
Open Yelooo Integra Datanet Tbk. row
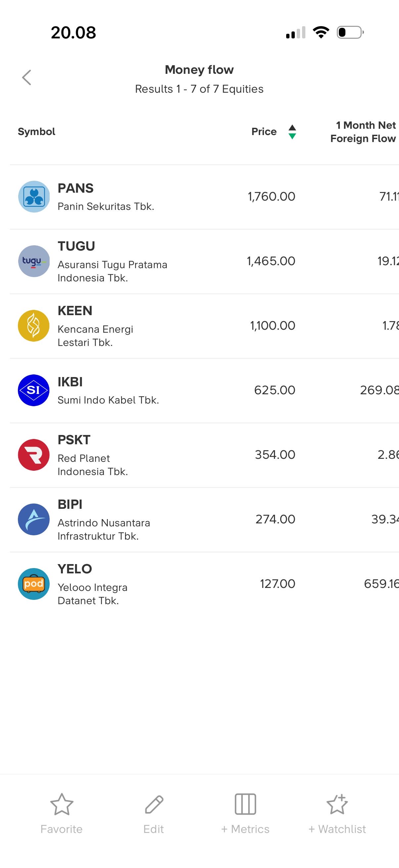(92, 594)
